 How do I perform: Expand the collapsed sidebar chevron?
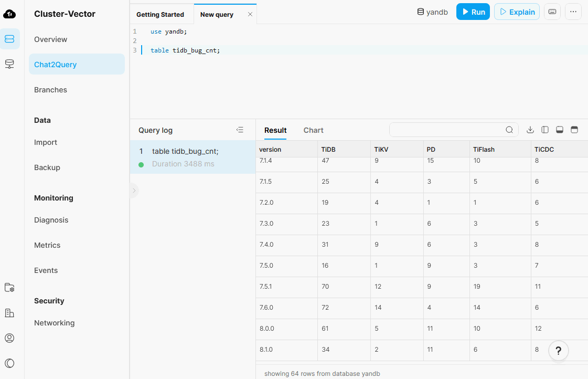(x=134, y=191)
